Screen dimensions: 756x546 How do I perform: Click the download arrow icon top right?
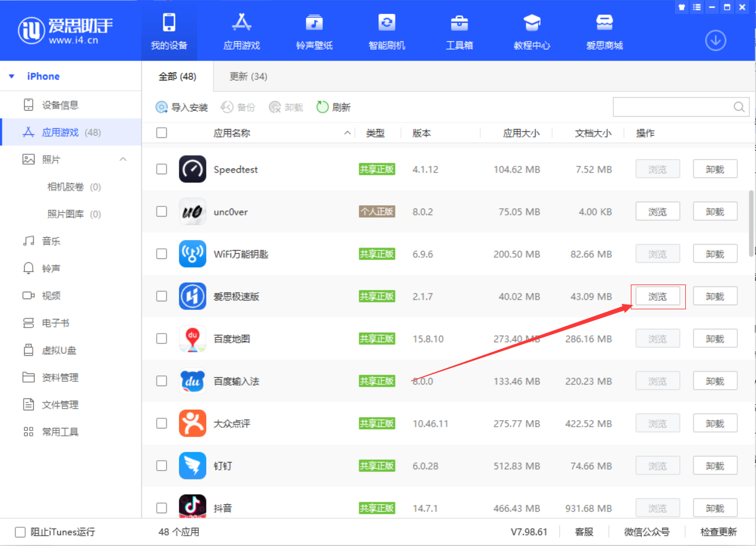(715, 40)
